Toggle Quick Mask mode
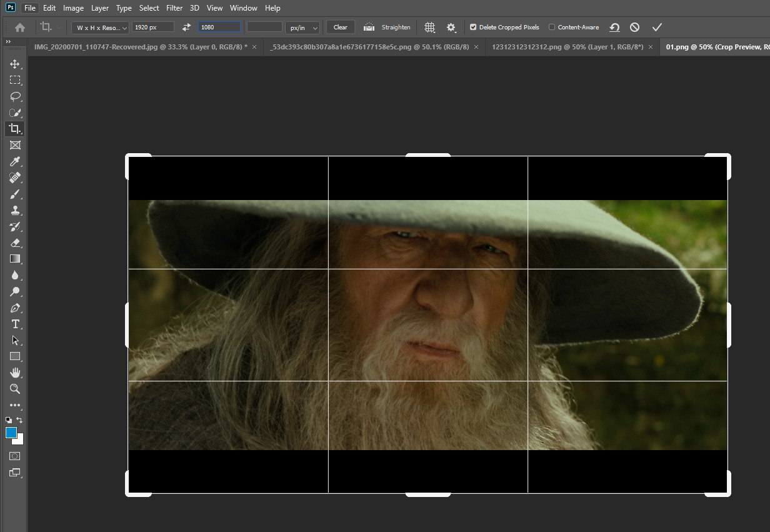 coord(15,456)
